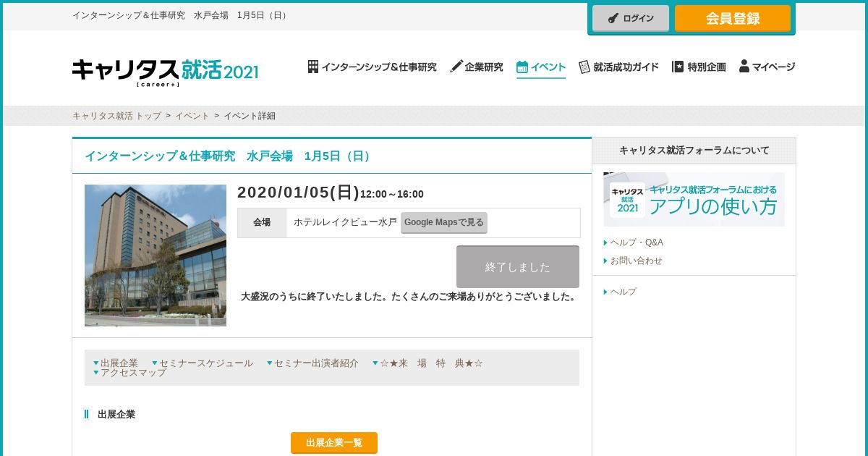This screenshot has width=868, height=456.
Task: Go to the イベント menu item
Action: point(541,67)
